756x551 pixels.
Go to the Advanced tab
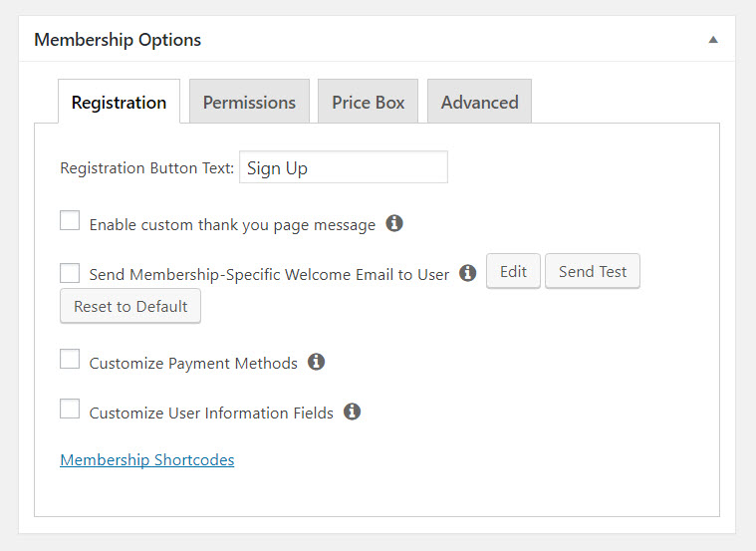coord(480,102)
